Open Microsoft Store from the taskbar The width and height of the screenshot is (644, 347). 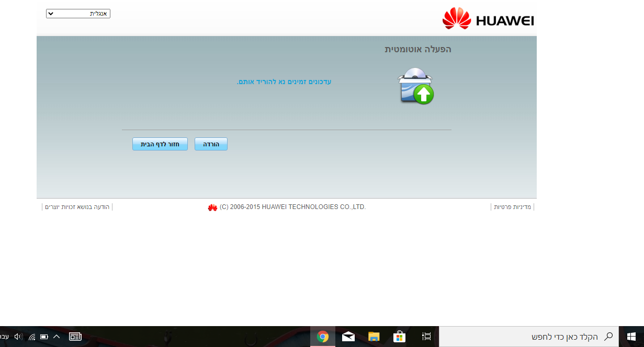400,337
